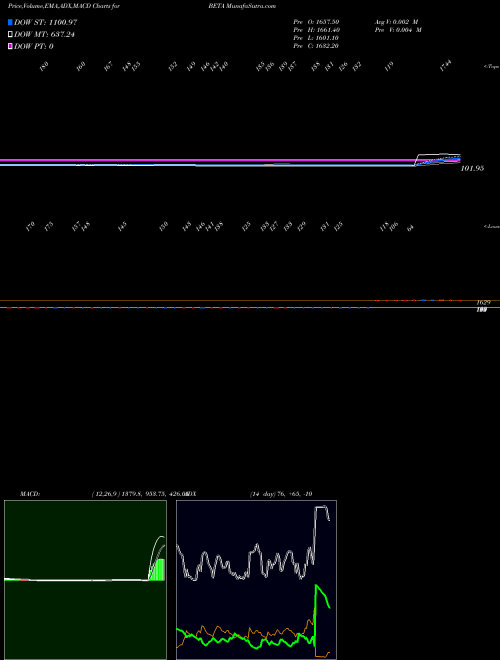Click the EMA lines cluster near 101.95

438,160
